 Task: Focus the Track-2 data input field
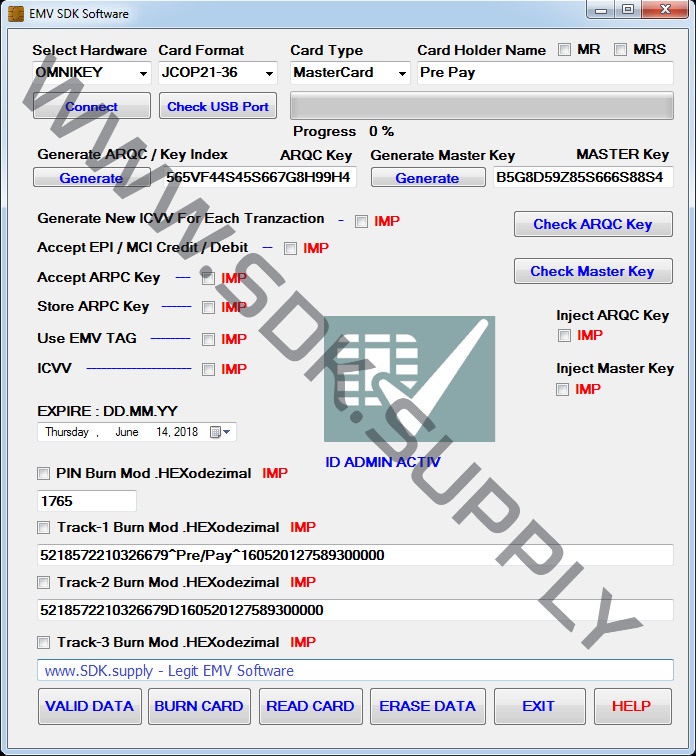point(355,610)
